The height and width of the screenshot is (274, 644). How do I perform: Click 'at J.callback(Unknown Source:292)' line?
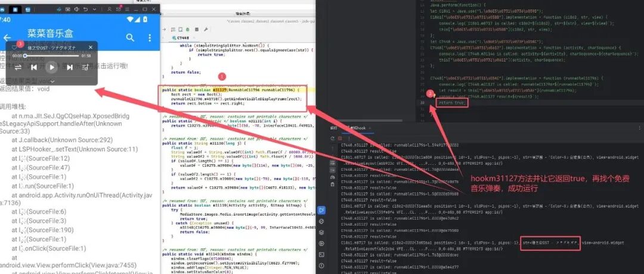click(62, 140)
